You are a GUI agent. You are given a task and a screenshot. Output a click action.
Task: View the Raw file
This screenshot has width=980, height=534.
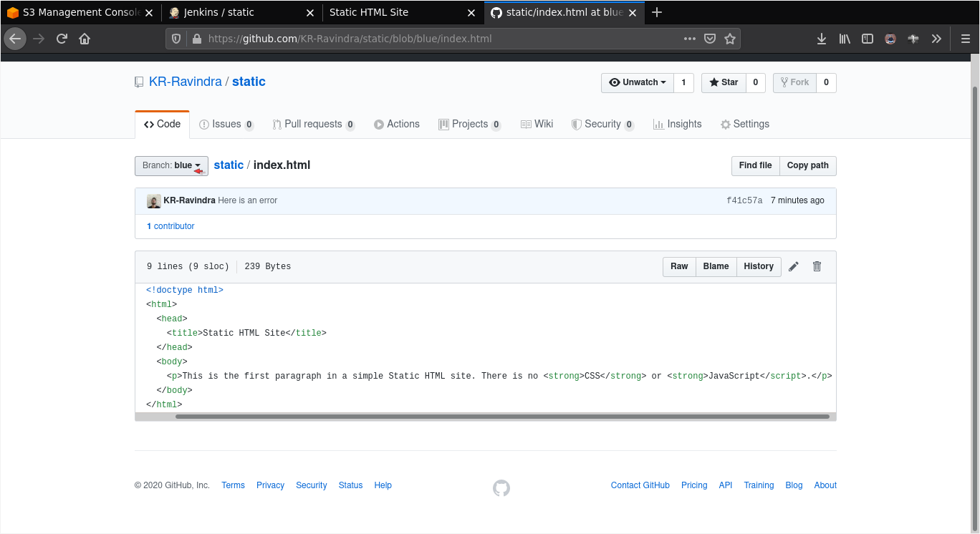679,266
